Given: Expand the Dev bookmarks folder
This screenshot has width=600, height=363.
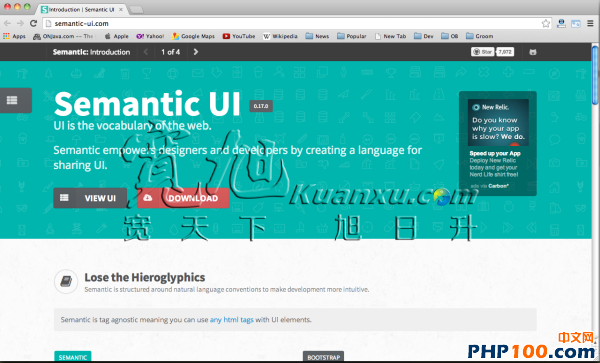Looking at the screenshot, I should click(424, 36).
